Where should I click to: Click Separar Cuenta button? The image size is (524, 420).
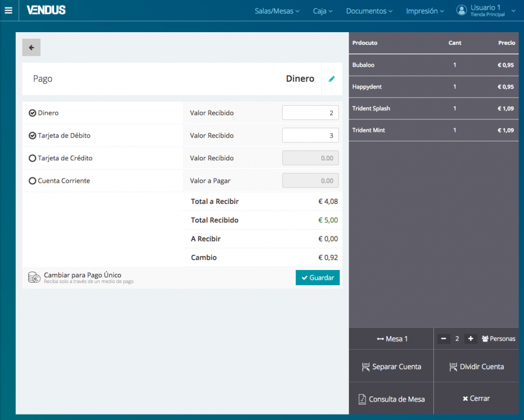coord(391,367)
